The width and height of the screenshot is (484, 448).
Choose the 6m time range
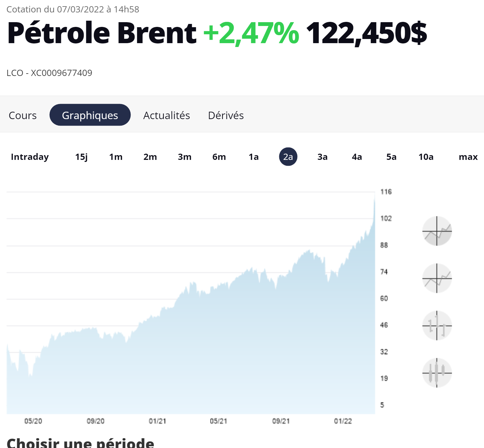219,157
